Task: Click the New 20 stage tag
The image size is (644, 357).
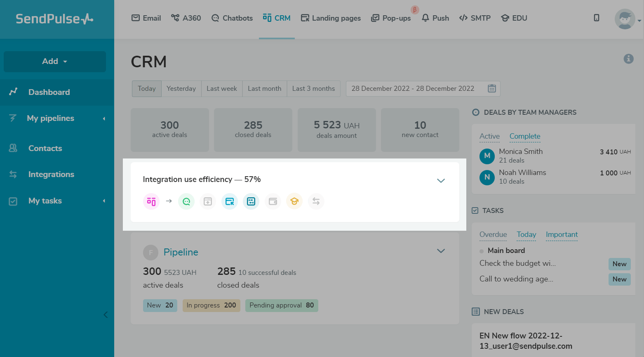Action: pos(160,305)
